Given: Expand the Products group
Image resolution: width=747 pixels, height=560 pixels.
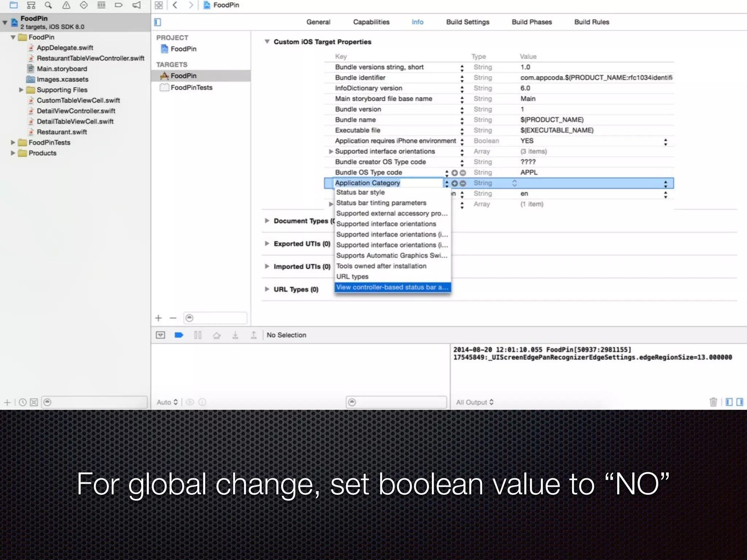Looking at the screenshot, I should (13, 153).
